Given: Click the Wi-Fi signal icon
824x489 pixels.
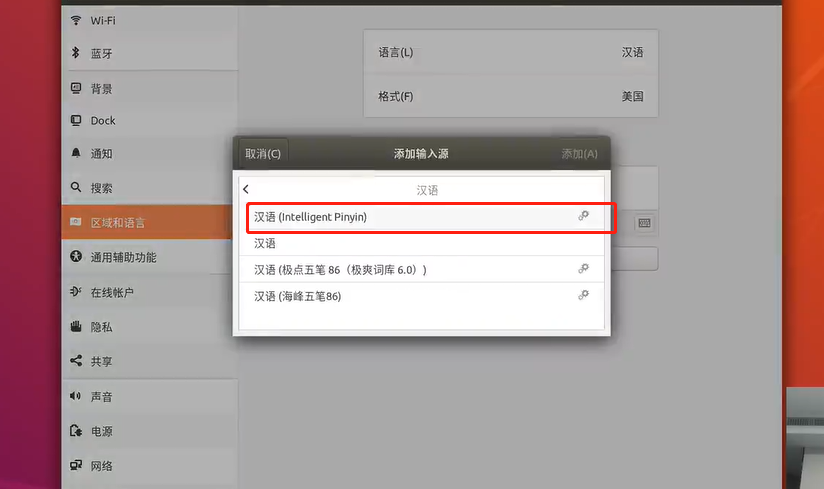Looking at the screenshot, I should pyautogui.click(x=76, y=20).
